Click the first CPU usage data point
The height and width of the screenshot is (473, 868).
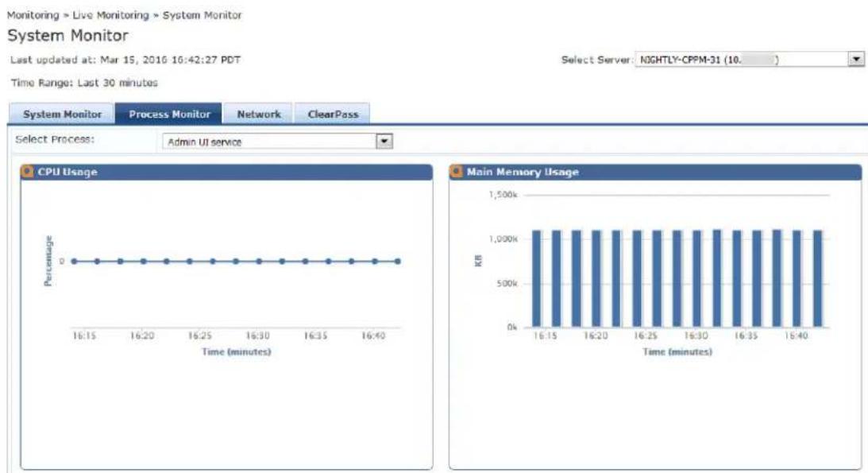74,261
